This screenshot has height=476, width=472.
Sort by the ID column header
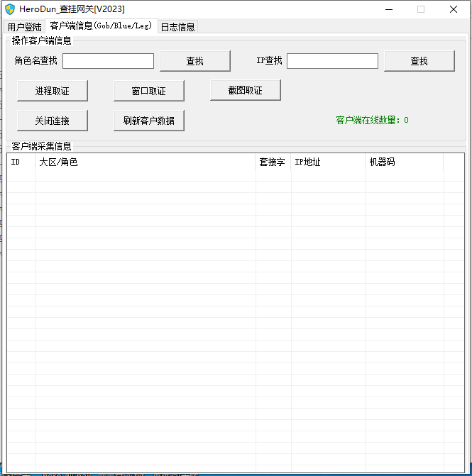point(21,162)
